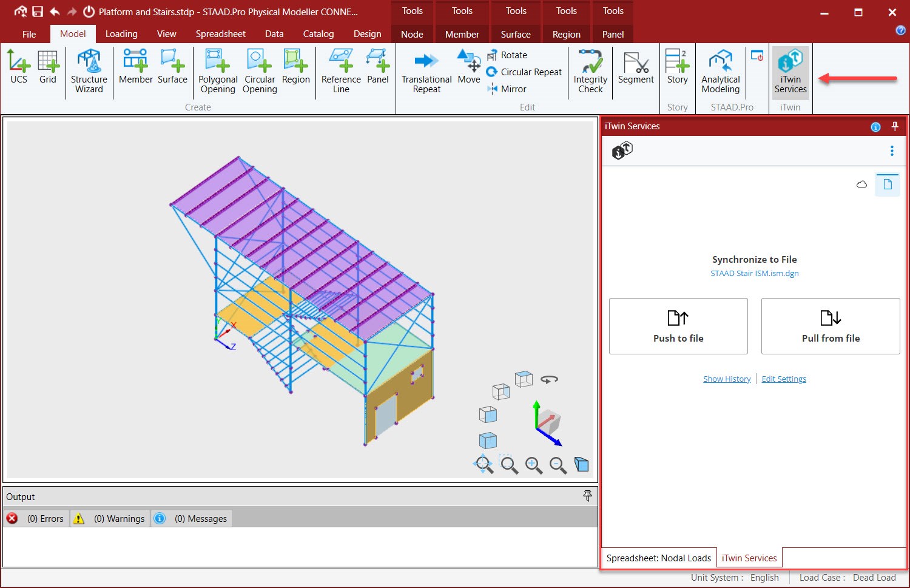Open the Data tab
The width and height of the screenshot is (910, 588).
click(x=274, y=34)
